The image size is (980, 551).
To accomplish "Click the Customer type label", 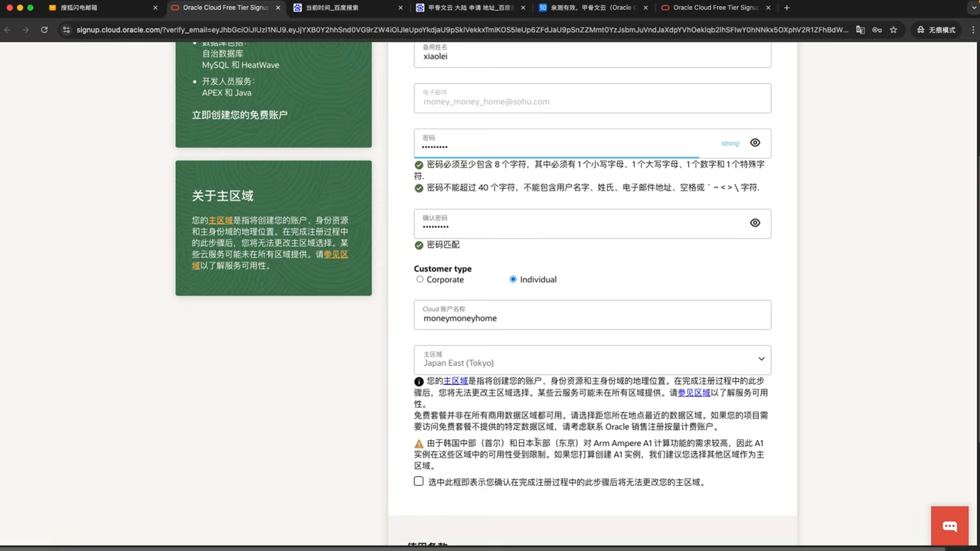I will (443, 269).
